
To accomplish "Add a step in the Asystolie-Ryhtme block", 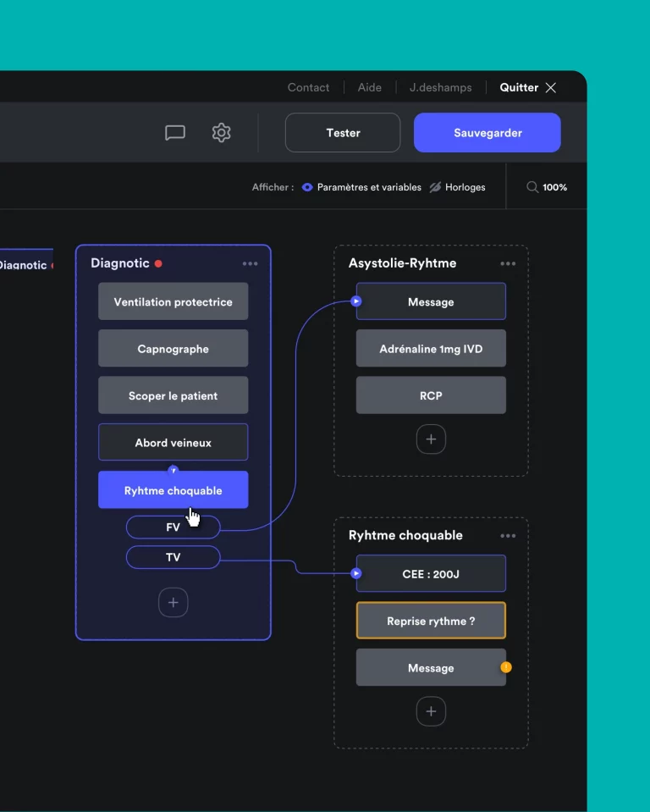I will point(431,439).
